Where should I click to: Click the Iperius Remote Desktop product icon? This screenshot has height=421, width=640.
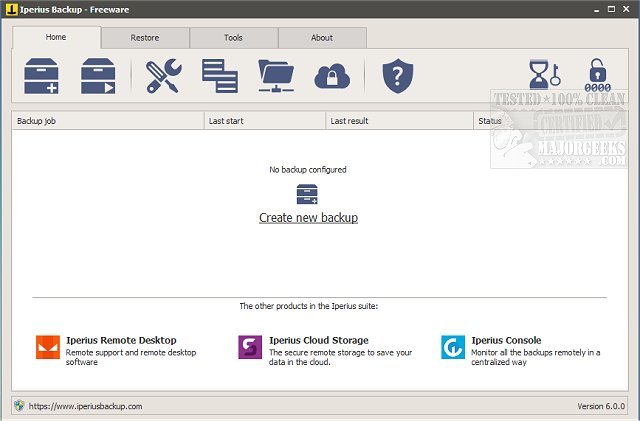pos(47,346)
